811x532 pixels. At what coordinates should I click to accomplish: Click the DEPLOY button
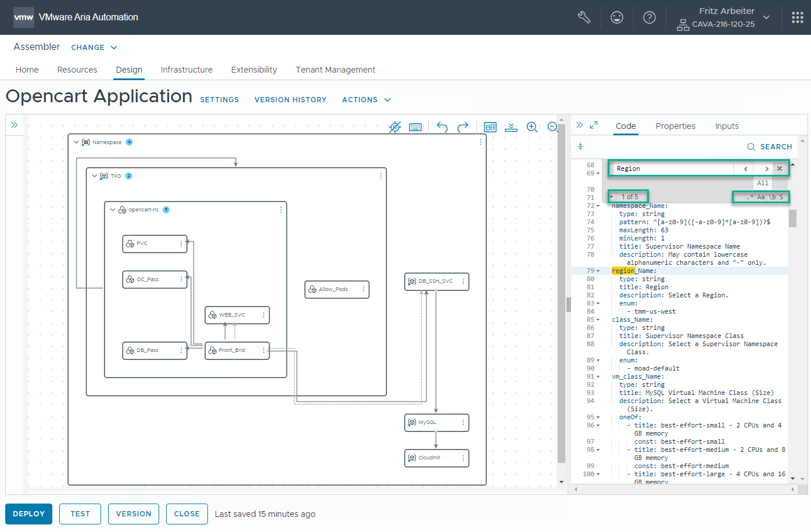pyautogui.click(x=28, y=514)
